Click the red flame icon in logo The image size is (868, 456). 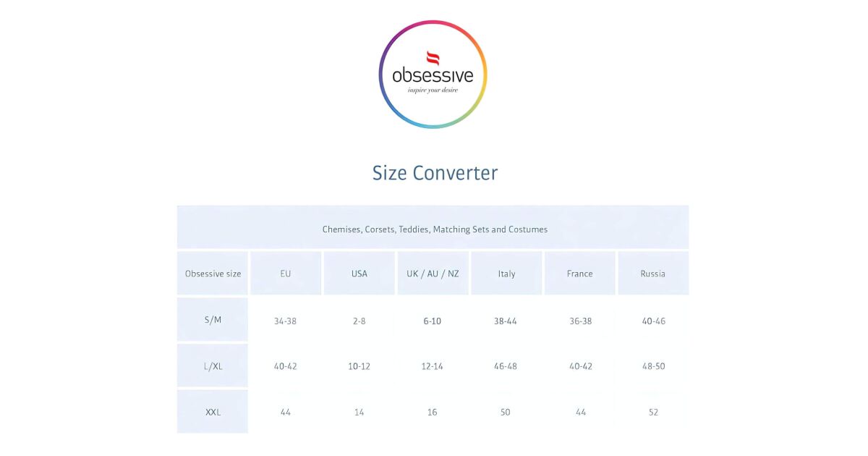(433, 58)
